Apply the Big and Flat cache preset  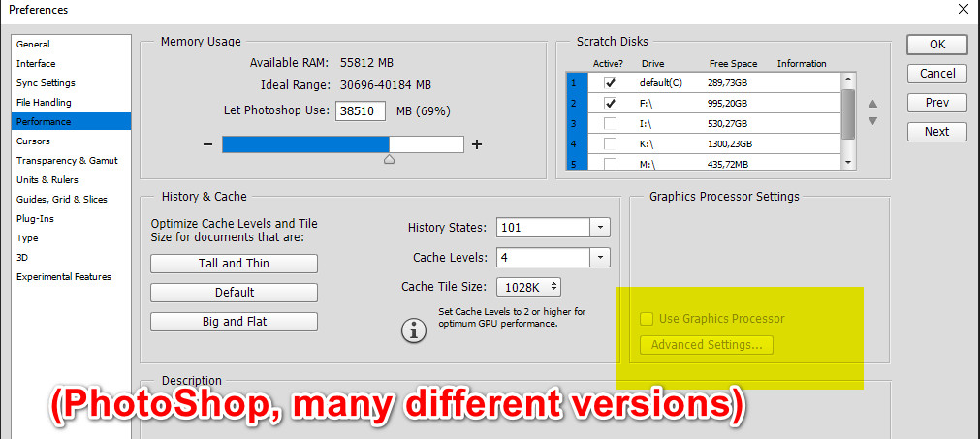click(x=234, y=322)
